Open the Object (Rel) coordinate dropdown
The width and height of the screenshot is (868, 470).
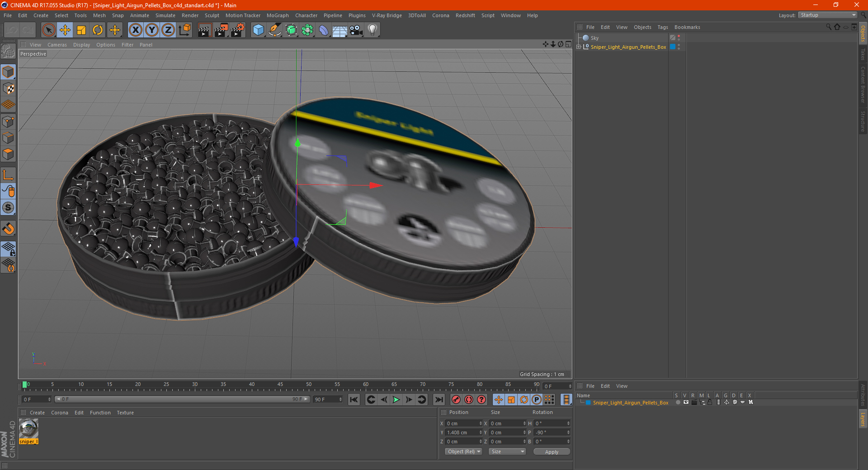[464, 451]
